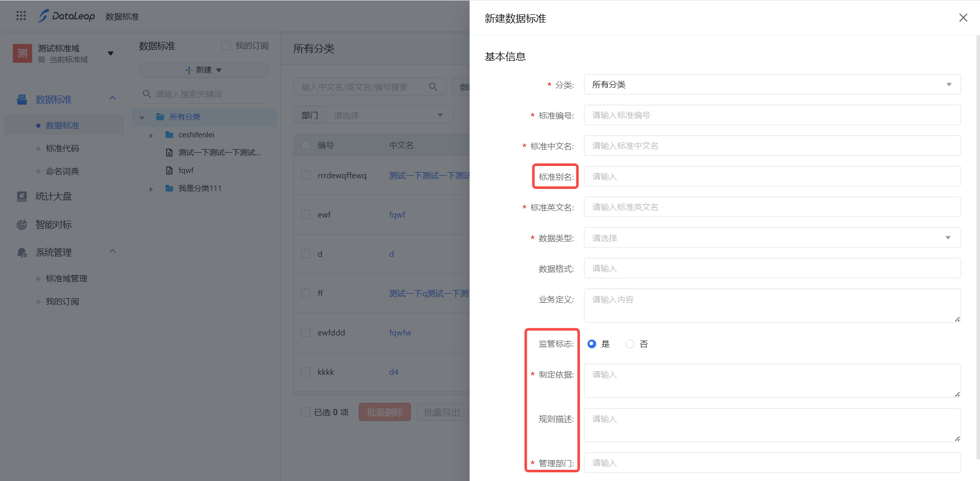Click the fqwf document icon in tree
980x481 pixels.
tap(169, 171)
